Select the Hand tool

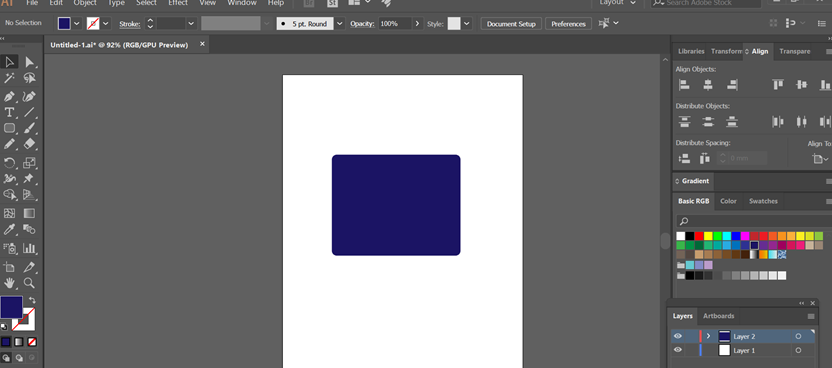pyautogui.click(x=10, y=283)
